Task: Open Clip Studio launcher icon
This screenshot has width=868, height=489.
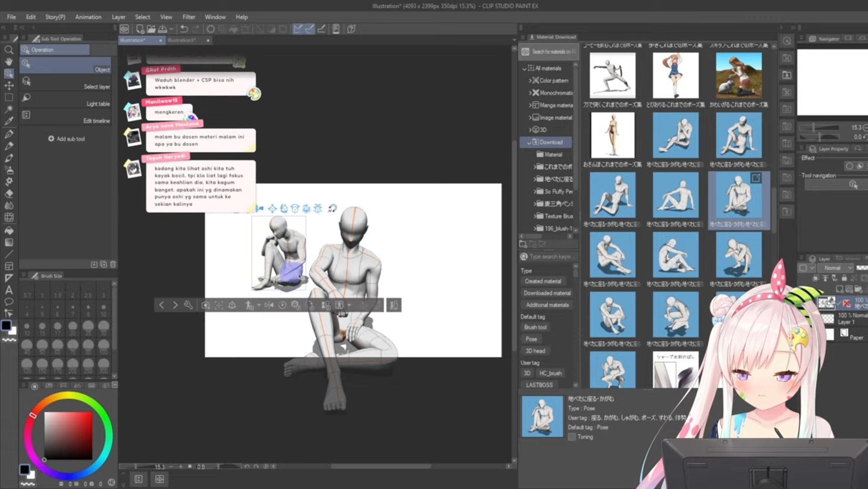Action: (125, 29)
